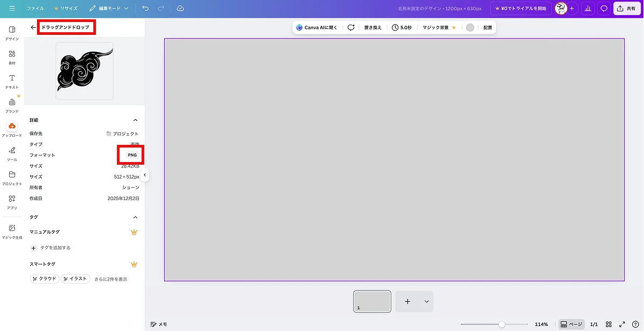Open the Apps (アプリ) sidebar icon
The width and height of the screenshot is (644, 331).
click(x=12, y=202)
